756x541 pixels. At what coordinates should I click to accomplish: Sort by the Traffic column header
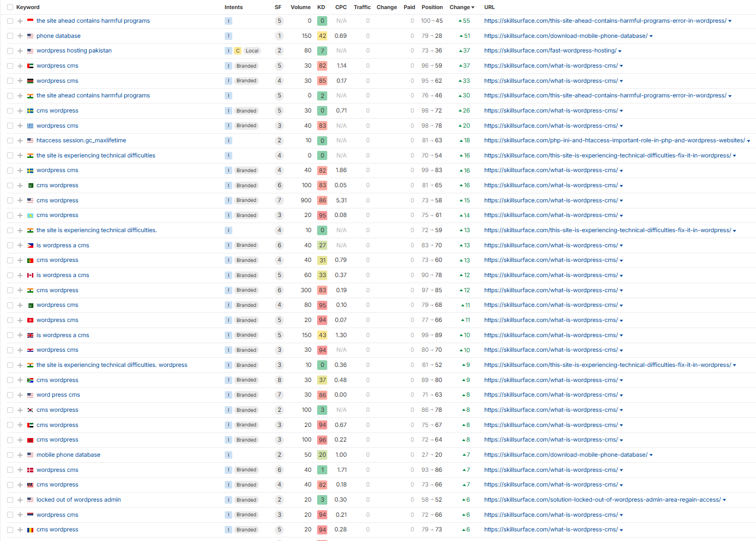[x=362, y=7]
